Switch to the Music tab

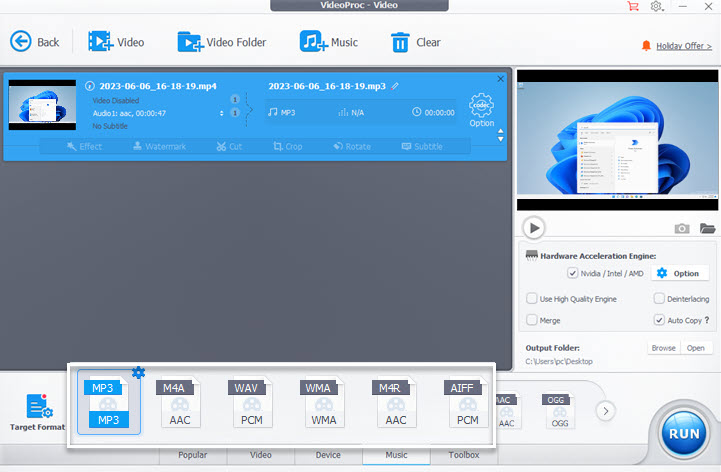click(396, 455)
